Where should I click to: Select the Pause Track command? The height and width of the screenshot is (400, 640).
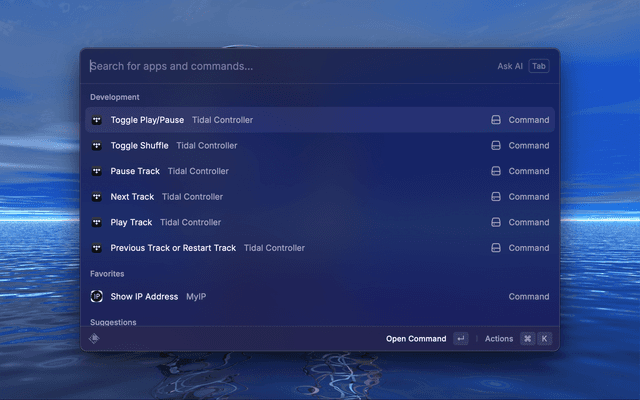pyautogui.click(x=135, y=171)
